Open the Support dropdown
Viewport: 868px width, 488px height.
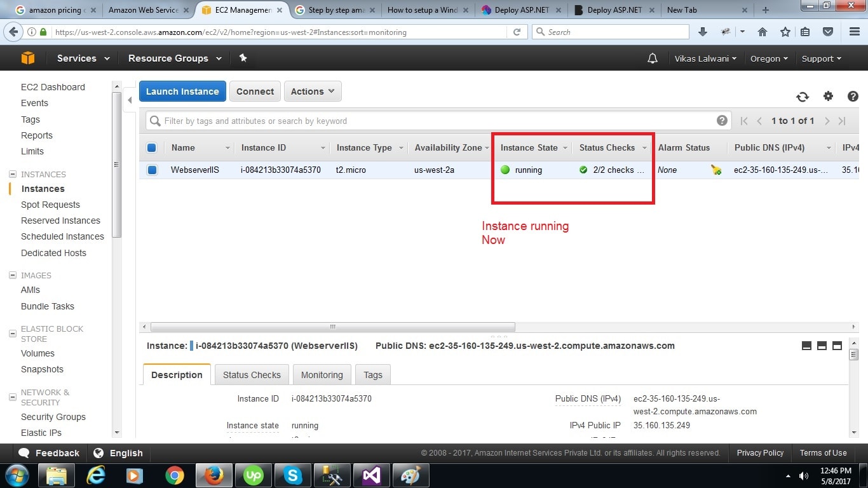point(822,58)
